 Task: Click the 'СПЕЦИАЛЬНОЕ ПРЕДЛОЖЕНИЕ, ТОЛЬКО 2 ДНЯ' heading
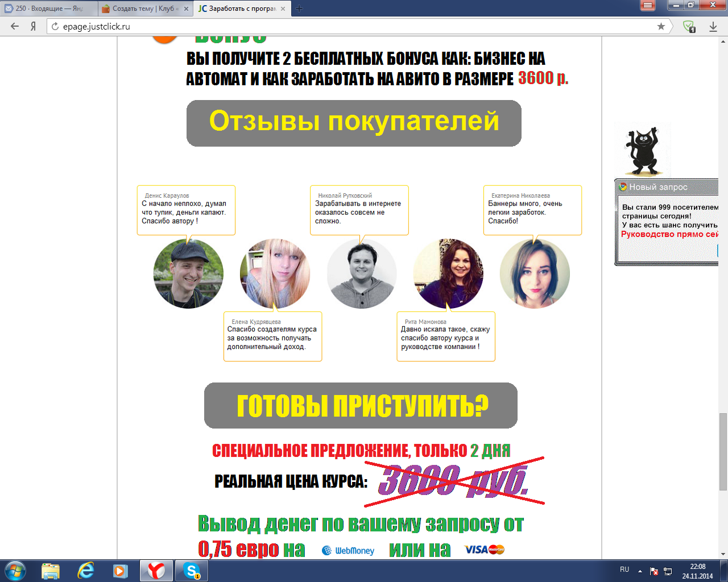pos(361,451)
